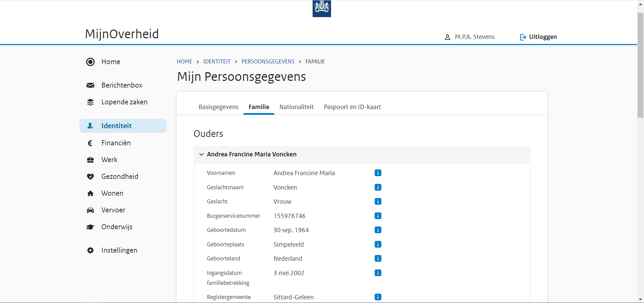The height and width of the screenshot is (303, 644).
Task: Open the Berichtenbox envelope item
Action: [x=122, y=85]
